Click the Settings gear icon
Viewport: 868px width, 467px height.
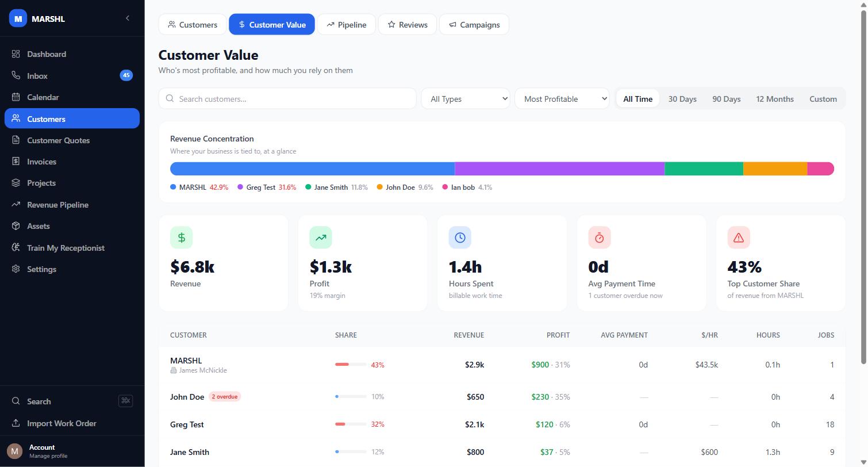(x=16, y=269)
